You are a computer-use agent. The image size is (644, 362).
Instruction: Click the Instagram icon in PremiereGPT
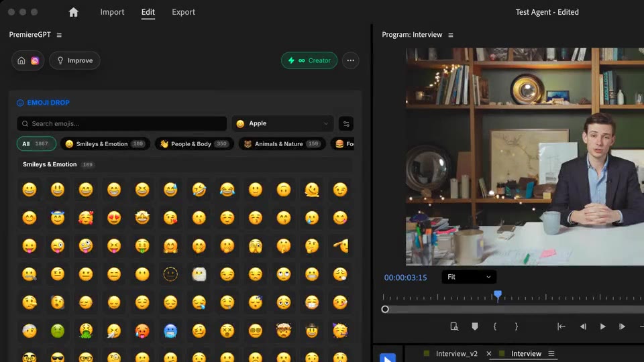tap(35, 61)
